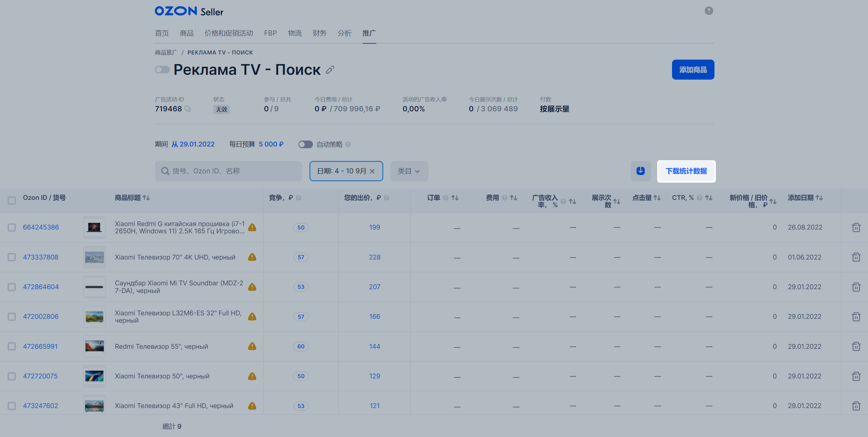Check the row 473337808 checkbox

coord(12,257)
